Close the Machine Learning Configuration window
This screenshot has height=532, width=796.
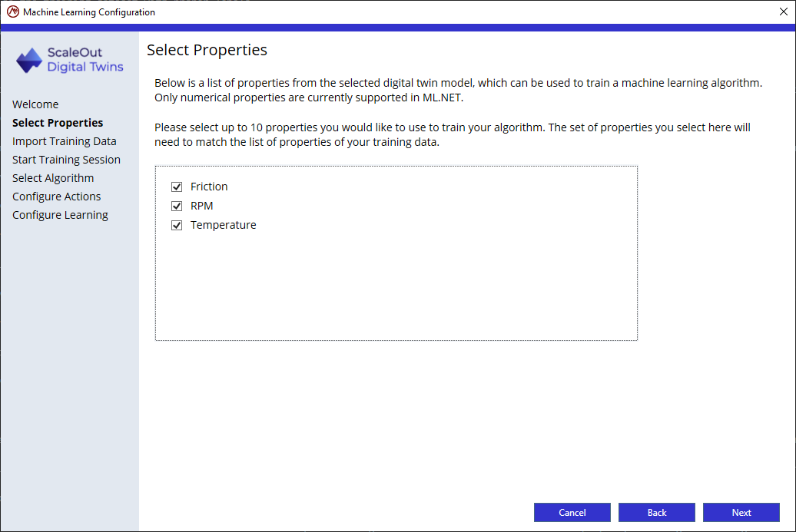pyautogui.click(x=783, y=12)
